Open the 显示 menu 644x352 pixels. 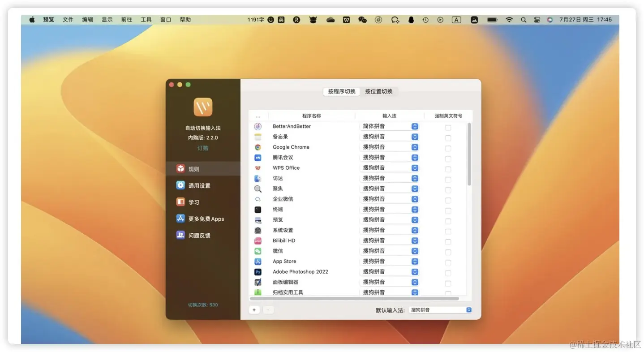tap(107, 20)
